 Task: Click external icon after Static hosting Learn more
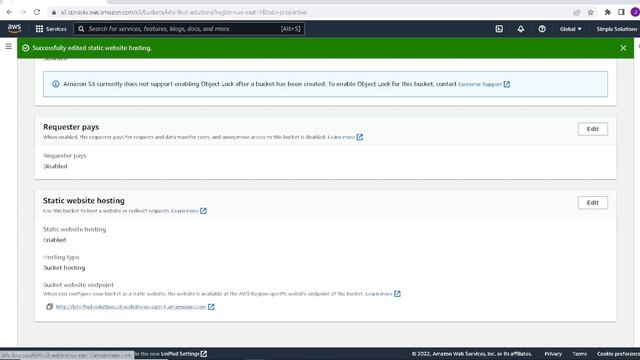click(203, 211)
